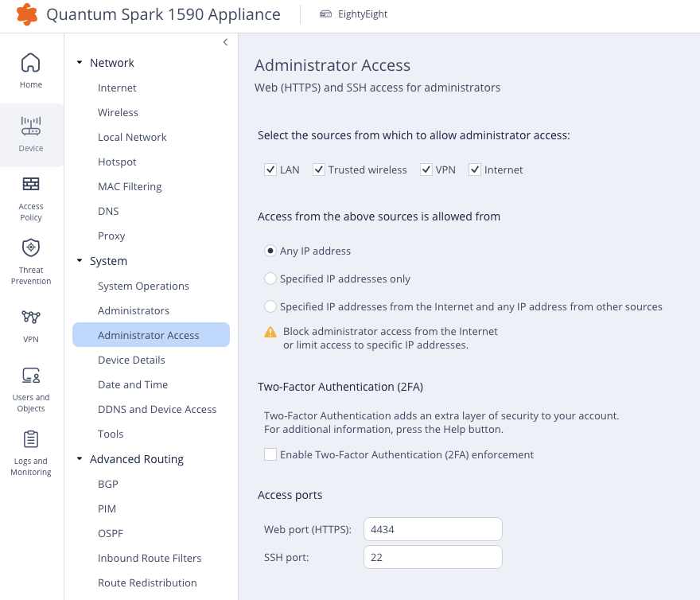Open Logs and Monitoring clipboard icon

click(x=31, y=439)
